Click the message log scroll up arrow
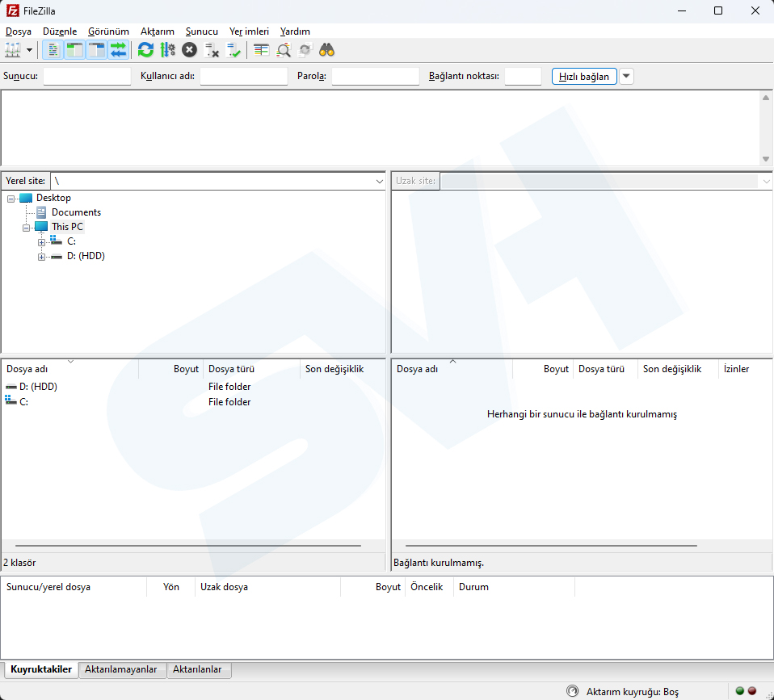 tap(766, 98)
